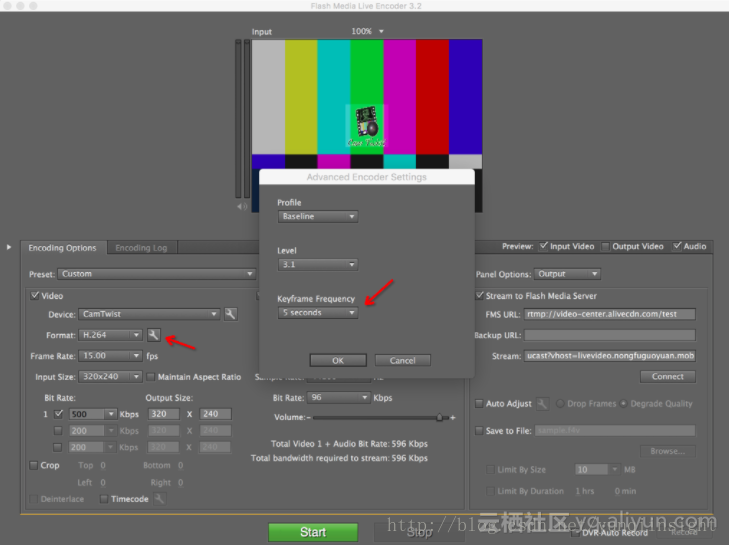The width and height of the screenshot is (729, 545).
Task: Switch to Encoding Options tab
Action: [x=62, y=248]
